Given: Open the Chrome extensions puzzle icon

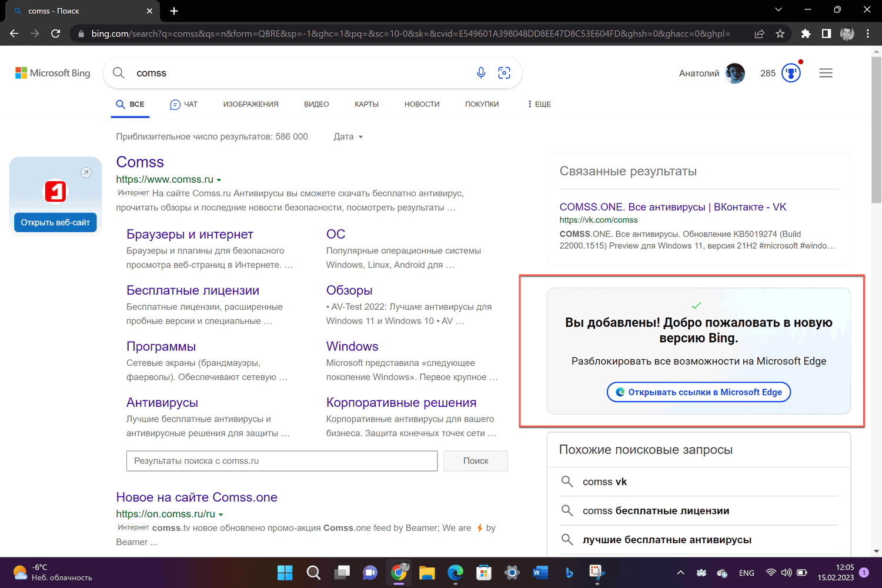Looking at the screenshot, I should [806, 34].
